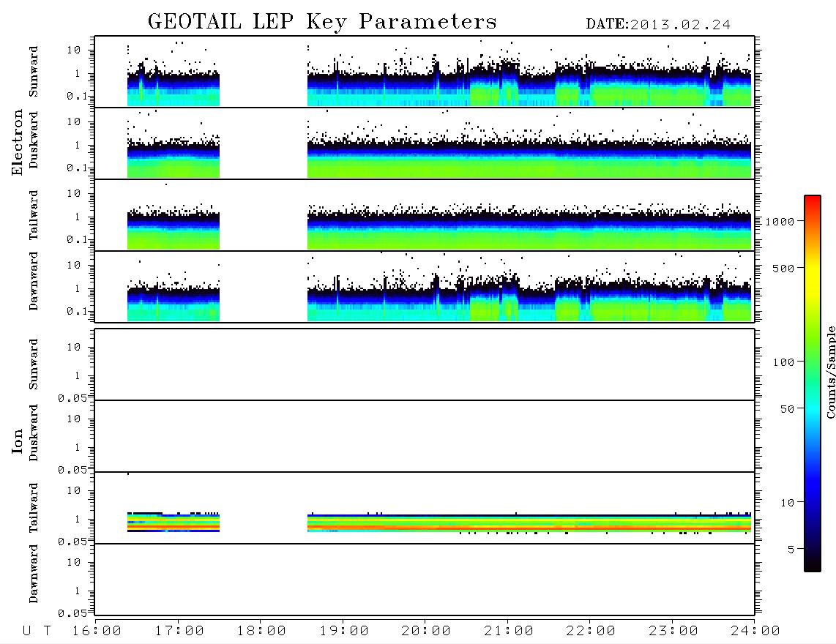Select the "21:00" time tick label

point(509,631)
